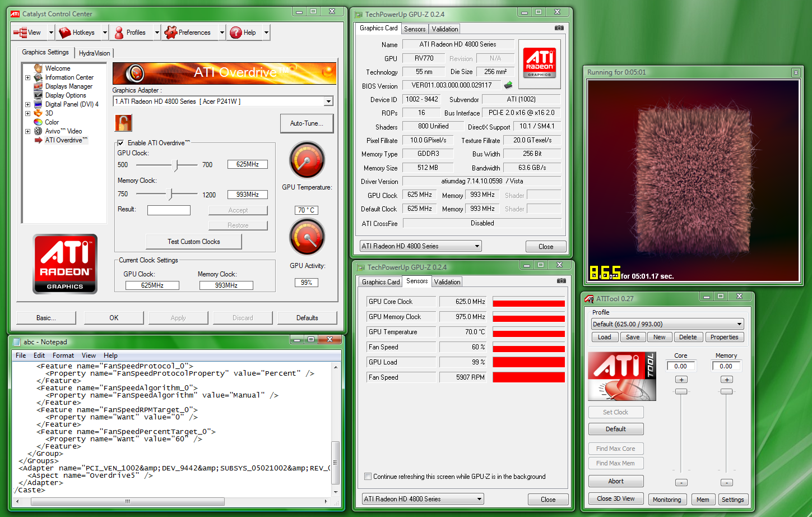Click the Help question mark icon
The height and width of the screenshot is (517, 812).
point(236,33)
